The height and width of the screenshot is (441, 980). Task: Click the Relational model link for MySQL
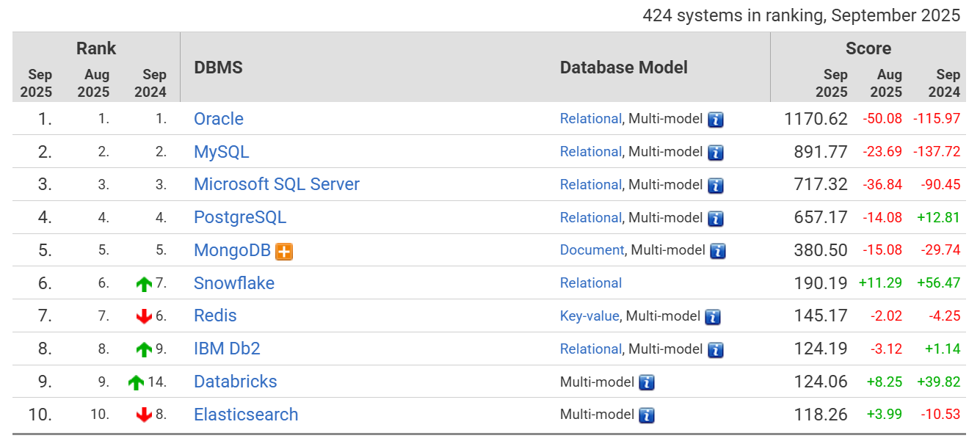[591, 152]
